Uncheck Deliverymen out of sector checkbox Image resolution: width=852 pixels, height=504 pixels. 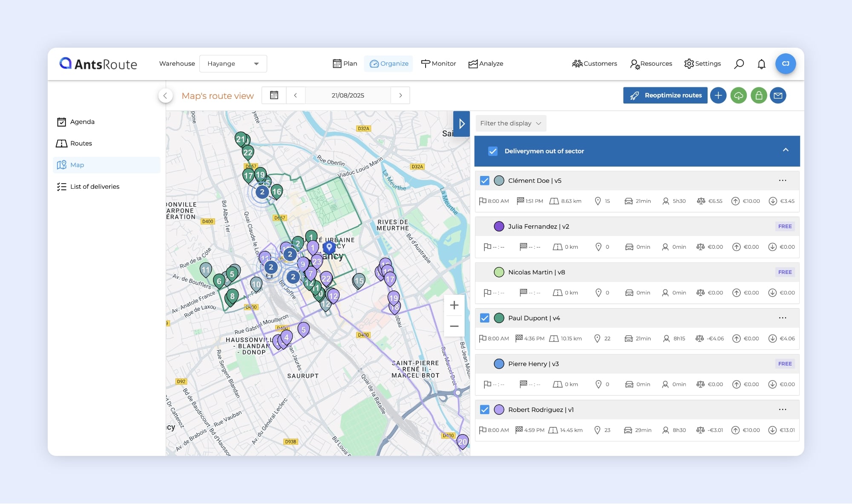pos(493,151)
